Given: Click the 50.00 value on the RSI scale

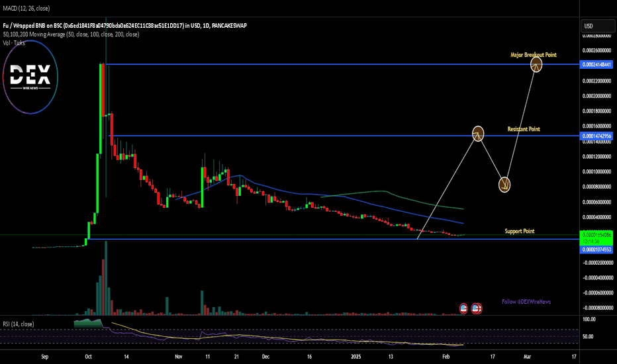Looking at the screenshot, I should (x=588, y=336).
